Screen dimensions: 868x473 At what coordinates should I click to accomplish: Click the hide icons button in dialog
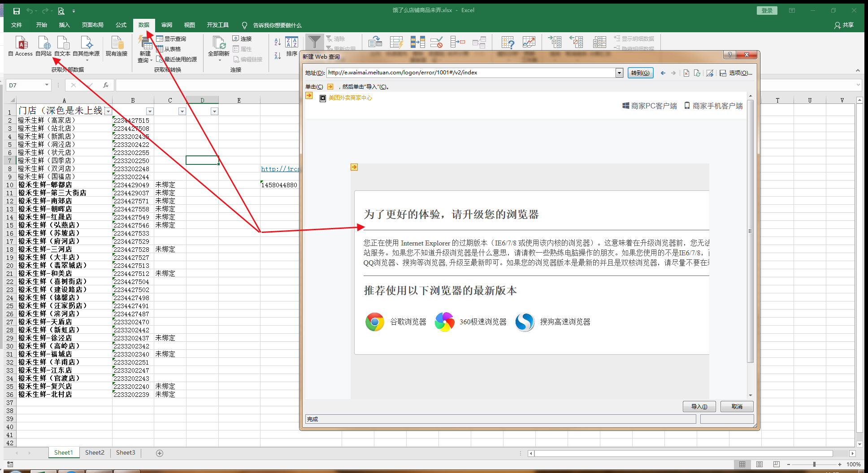[x=710, y=73]
